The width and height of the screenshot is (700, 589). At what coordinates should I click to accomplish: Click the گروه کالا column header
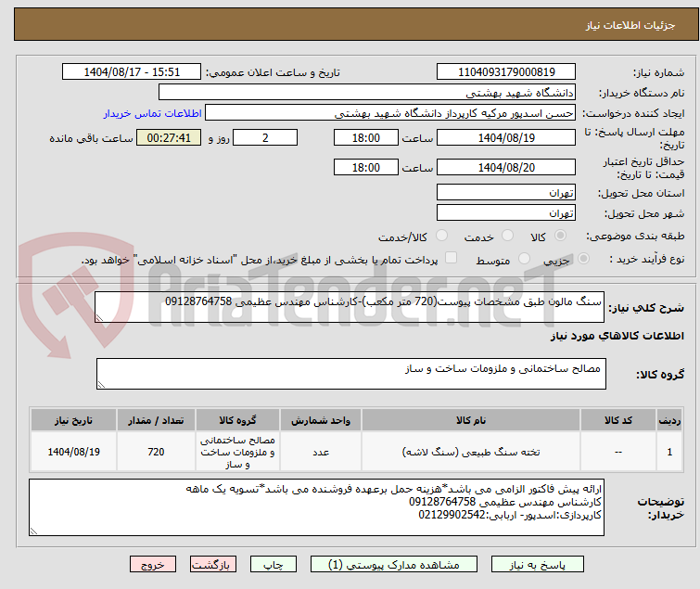(237, 420)
